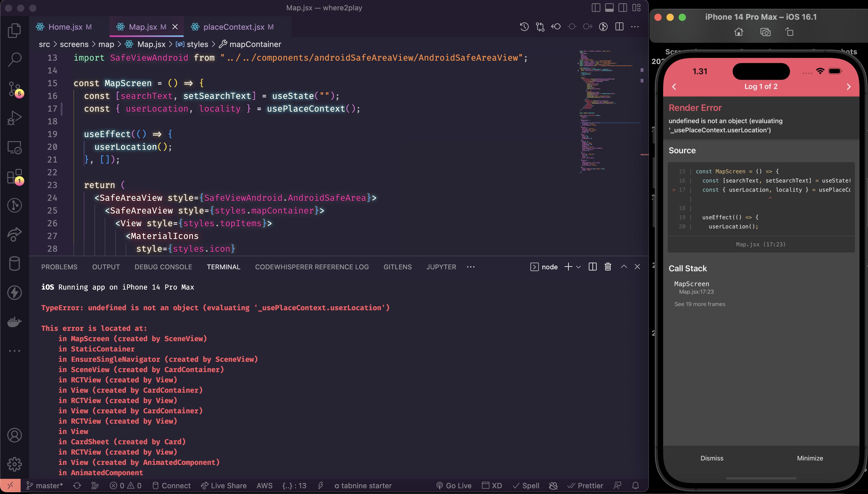868x494 pixels.
Task: Toggle secondary side bar layout button
Action: [x=622, y=8]
